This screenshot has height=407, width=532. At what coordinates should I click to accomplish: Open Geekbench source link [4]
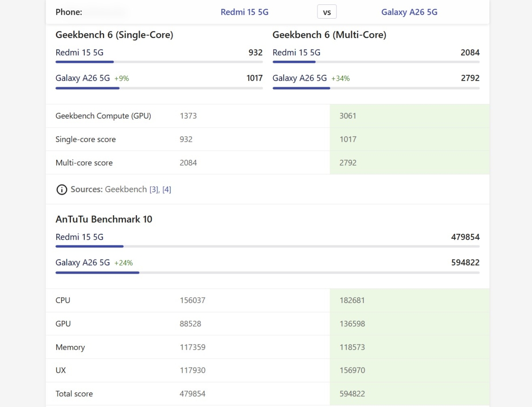[167, 190]
